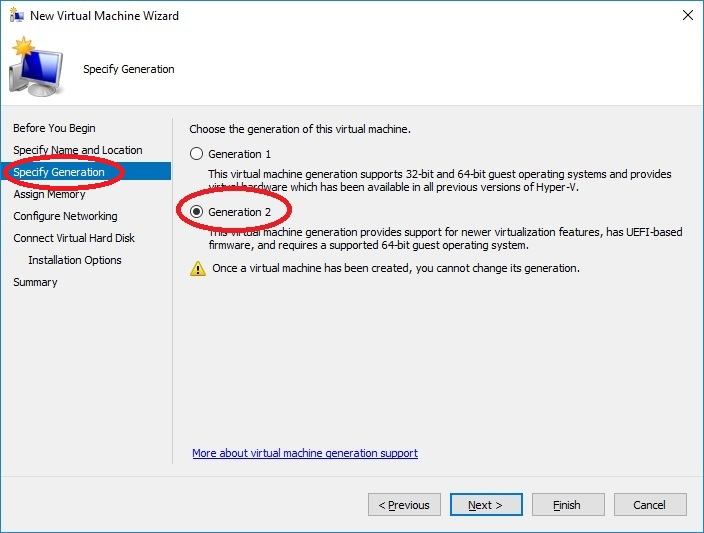Click the wizard icon in title bar

click(x=17, y=16)
